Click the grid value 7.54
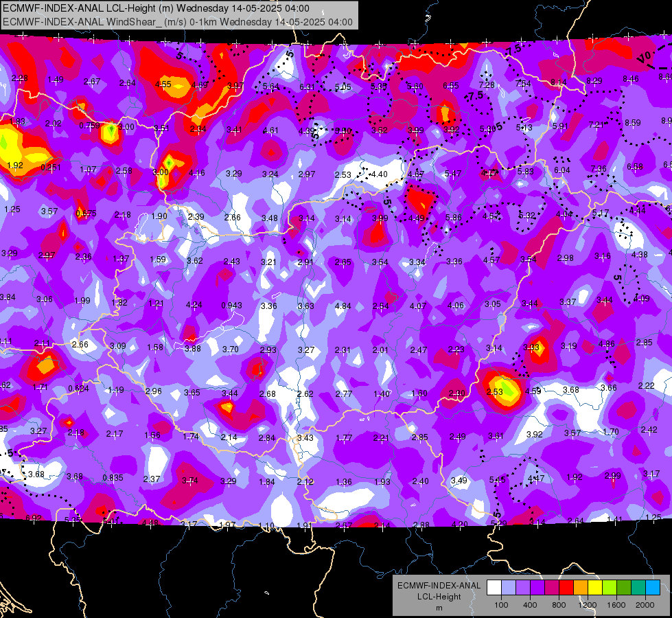 tap(523, 83)
